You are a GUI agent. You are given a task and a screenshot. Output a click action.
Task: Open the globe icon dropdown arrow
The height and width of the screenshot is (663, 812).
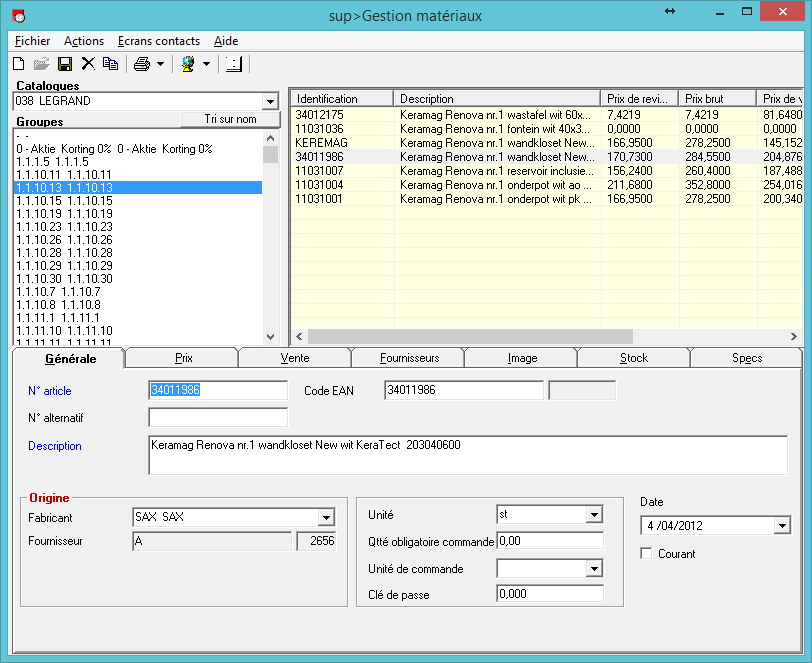(x=207, y=64)
